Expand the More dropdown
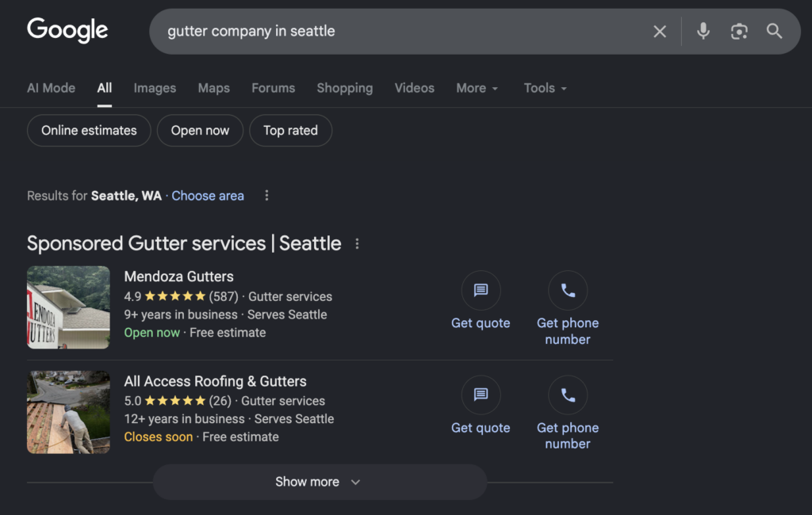The width and height of the screenshot is (812, 515). (x=477, y=88)
